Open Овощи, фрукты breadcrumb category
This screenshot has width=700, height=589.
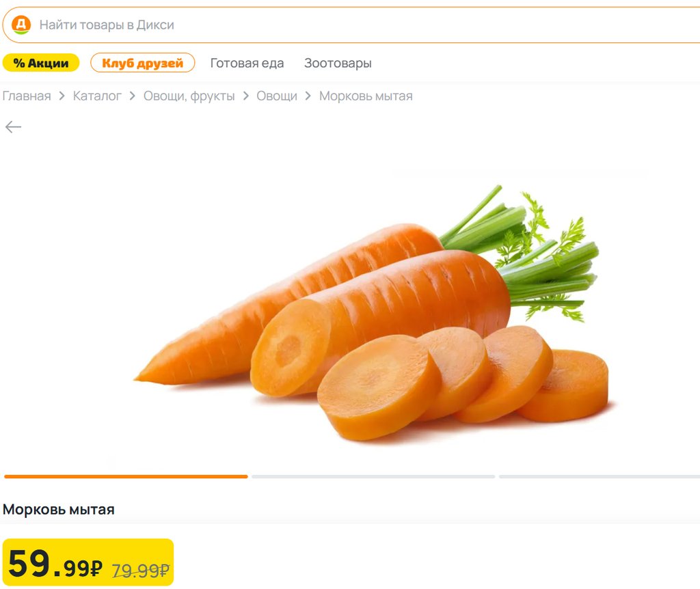pyautogui.click(x=189, y=96)
